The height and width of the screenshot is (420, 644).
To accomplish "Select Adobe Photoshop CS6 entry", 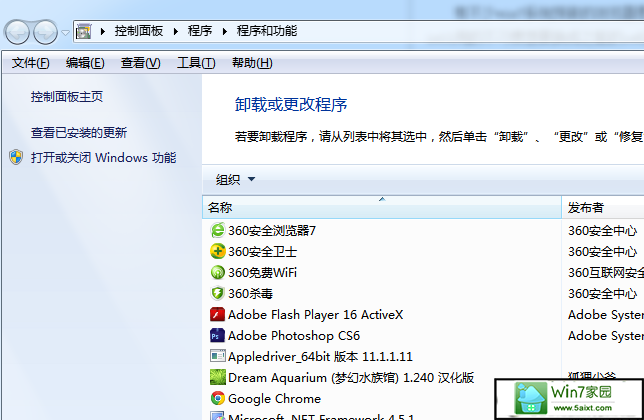I will [x=294, y=336].
